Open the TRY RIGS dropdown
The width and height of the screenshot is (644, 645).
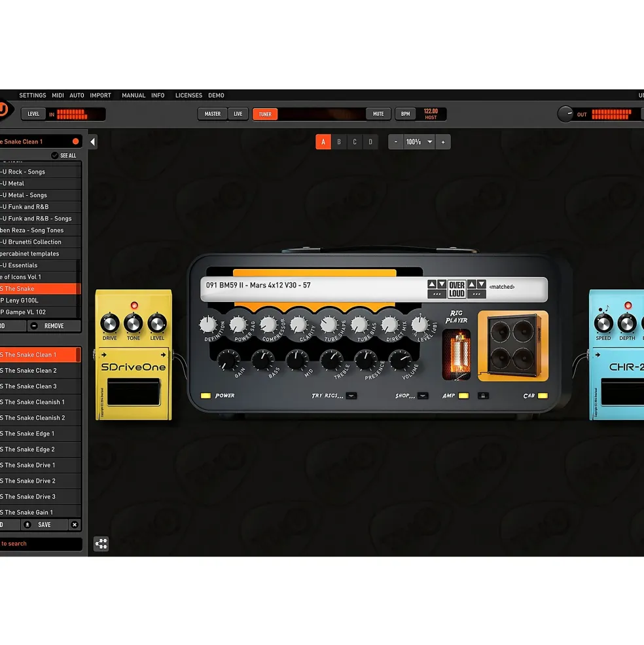click(351, 396)
